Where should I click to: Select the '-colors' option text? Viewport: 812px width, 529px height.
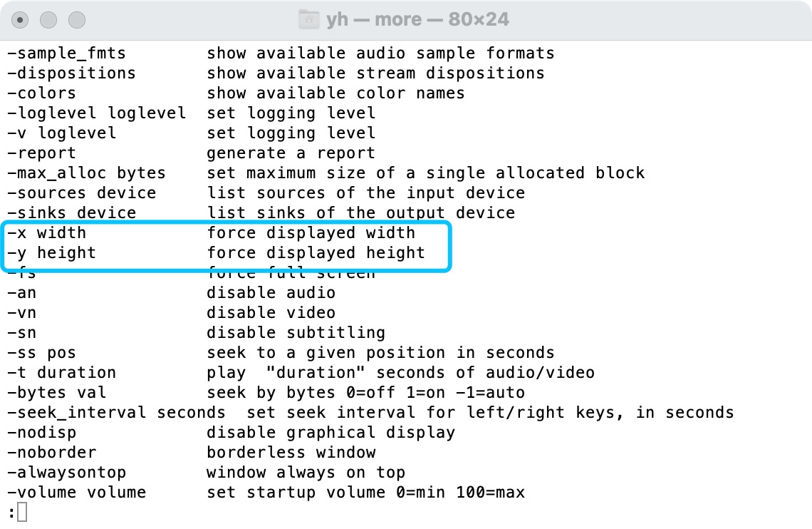(41, 93)
